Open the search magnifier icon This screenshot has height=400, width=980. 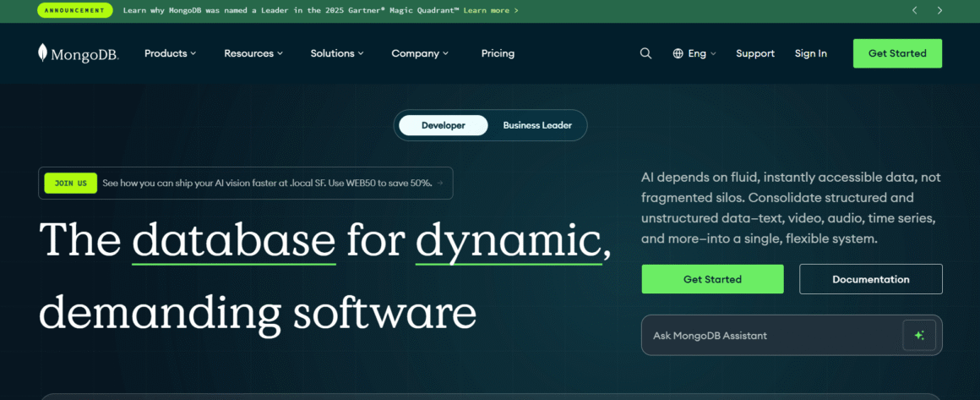645,53
